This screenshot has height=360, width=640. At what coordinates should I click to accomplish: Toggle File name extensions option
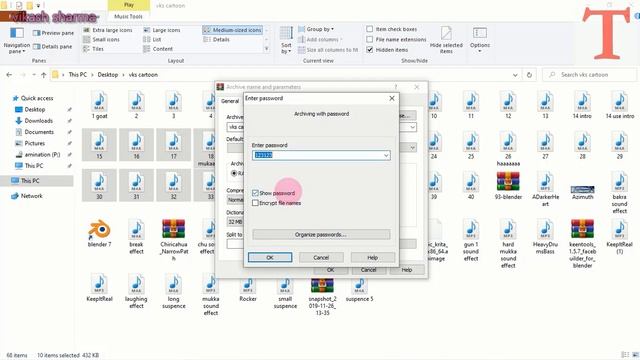[x=369, y=39]
